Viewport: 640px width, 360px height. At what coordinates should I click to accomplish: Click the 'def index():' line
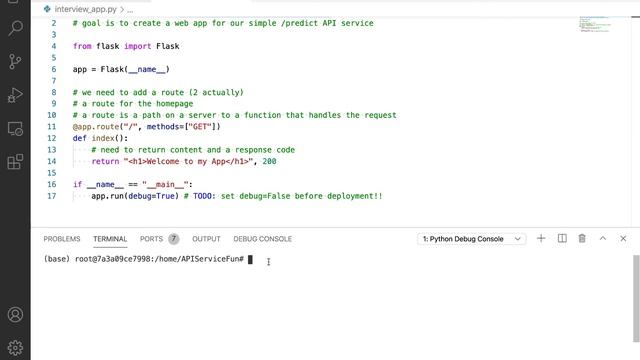(x=100, y=138)
